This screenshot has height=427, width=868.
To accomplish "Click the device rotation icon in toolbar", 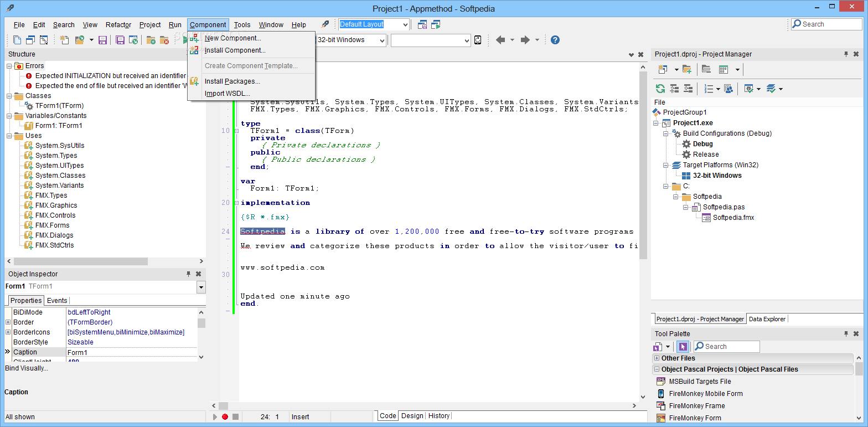I will pos(478,40).
